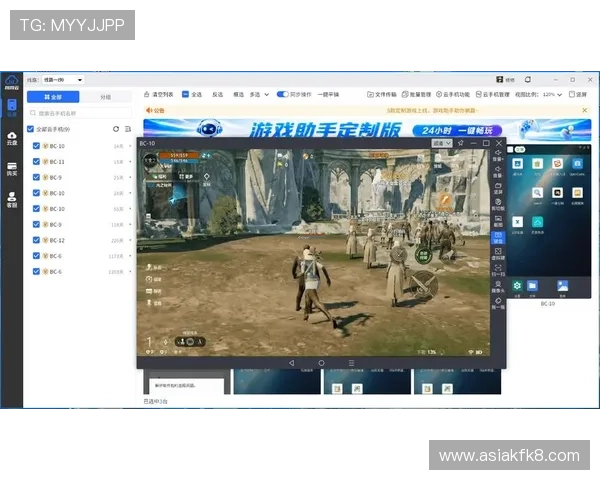Uncheck the BC-11 checkbox
The height and width of the screenshot is (480, 600).
coord(36,162)
